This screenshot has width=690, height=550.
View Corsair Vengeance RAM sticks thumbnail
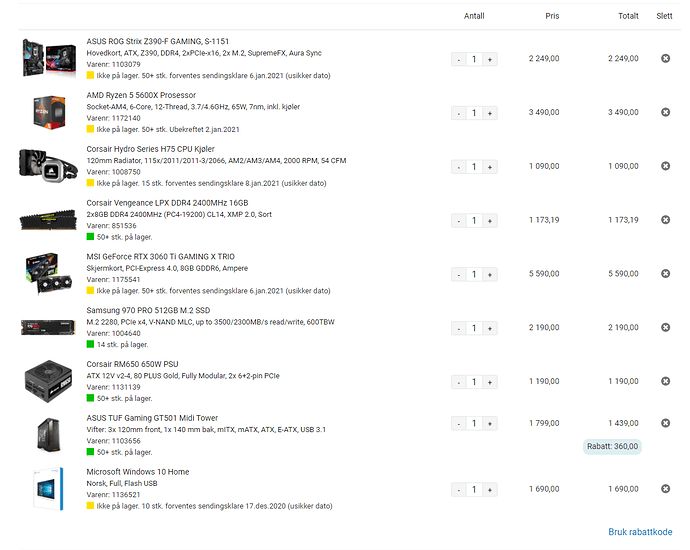click(48, 220)
